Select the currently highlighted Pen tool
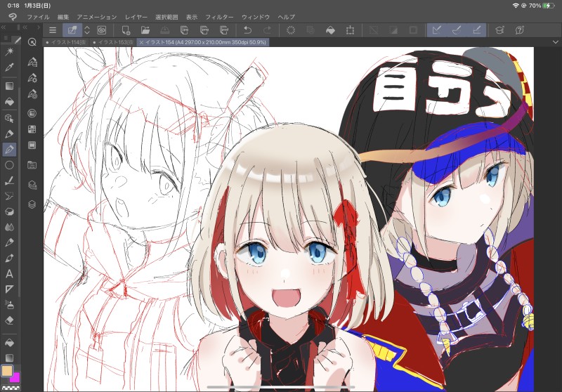Image resolution: width=562 pixels, height=392 pixels. (x=9, y=150)
